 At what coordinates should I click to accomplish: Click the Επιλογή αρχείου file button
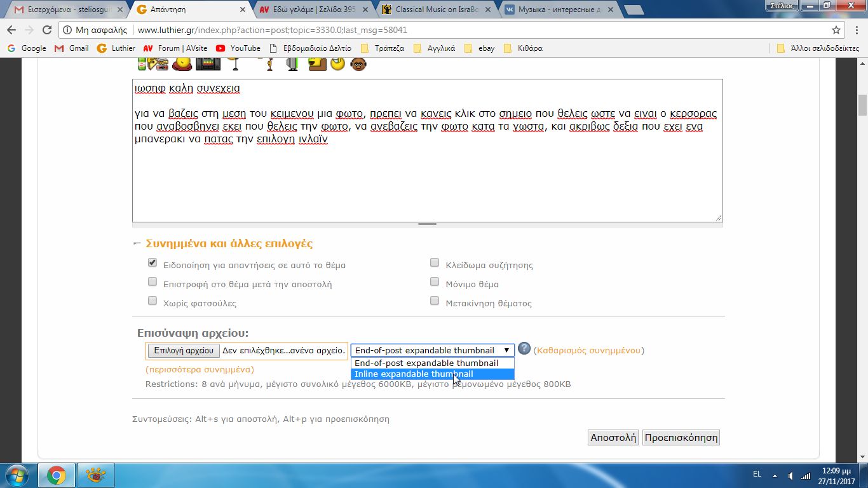point(184,351)
